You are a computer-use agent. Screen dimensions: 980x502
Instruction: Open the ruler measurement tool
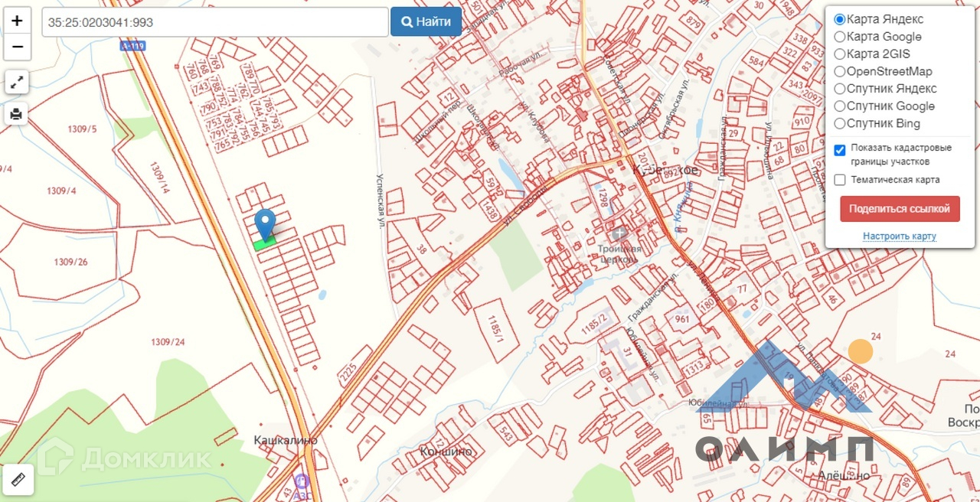click(18, 480)
